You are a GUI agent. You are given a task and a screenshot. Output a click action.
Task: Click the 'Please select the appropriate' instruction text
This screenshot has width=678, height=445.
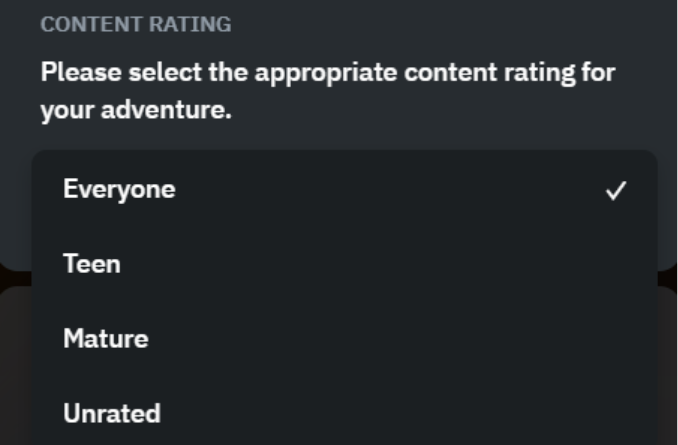point(328,73)
